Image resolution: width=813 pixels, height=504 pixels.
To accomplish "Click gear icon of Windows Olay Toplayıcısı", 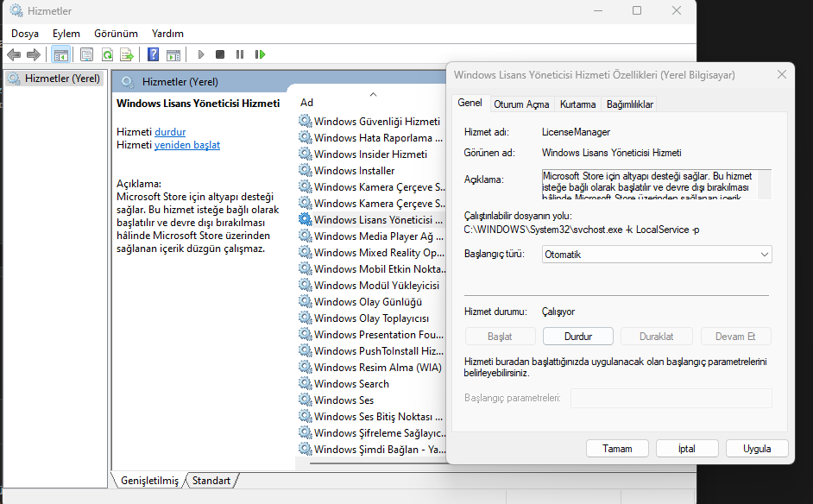I will (x=306, y=318).
